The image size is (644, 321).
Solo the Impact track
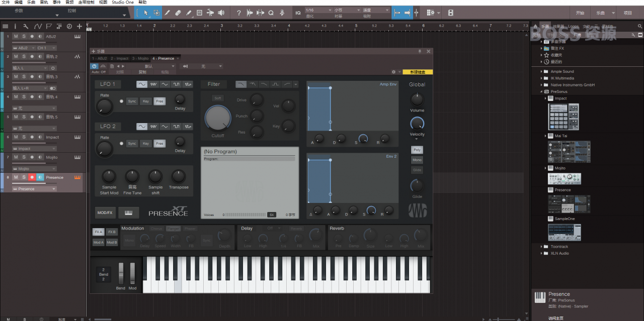tap(24, 137)
